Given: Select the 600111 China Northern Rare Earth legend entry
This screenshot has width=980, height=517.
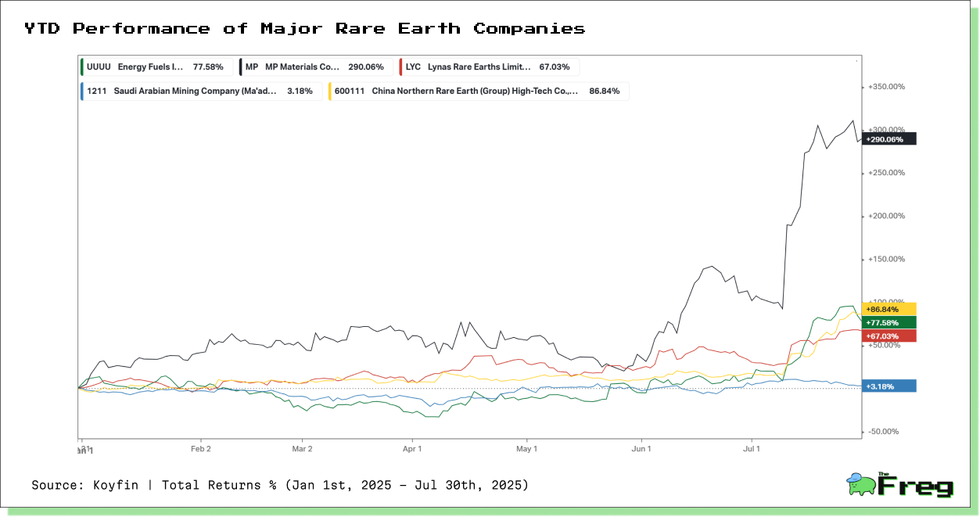Looking at the screenshot, I should [478, 91].
